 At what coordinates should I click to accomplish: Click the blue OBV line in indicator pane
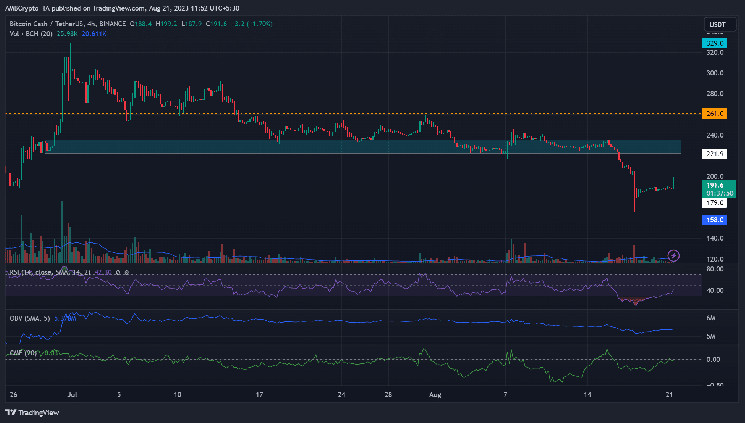pos(300,320)
